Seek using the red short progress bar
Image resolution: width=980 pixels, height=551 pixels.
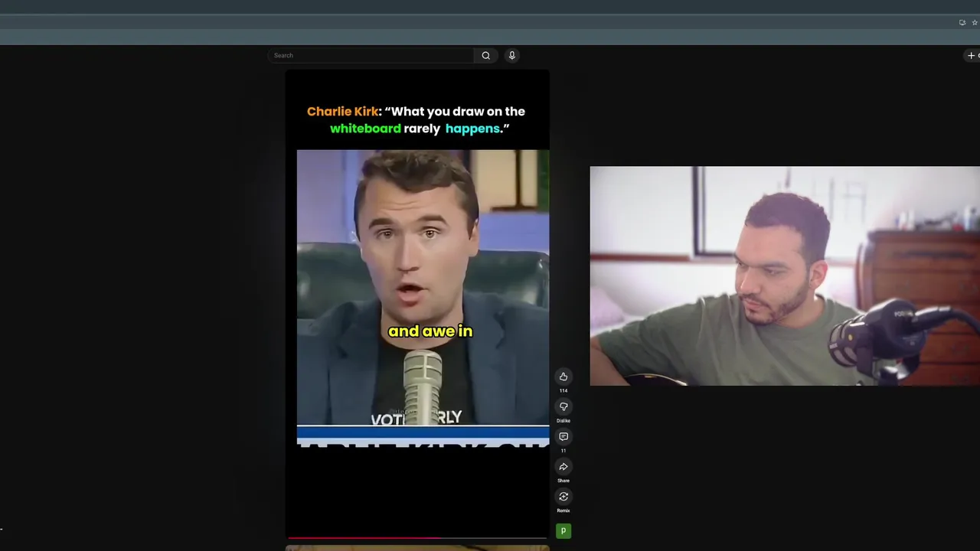pos(417,538)
